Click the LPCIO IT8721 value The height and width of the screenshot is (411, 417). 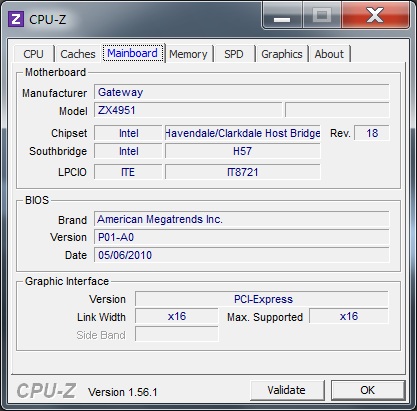[x=243, y=172]
